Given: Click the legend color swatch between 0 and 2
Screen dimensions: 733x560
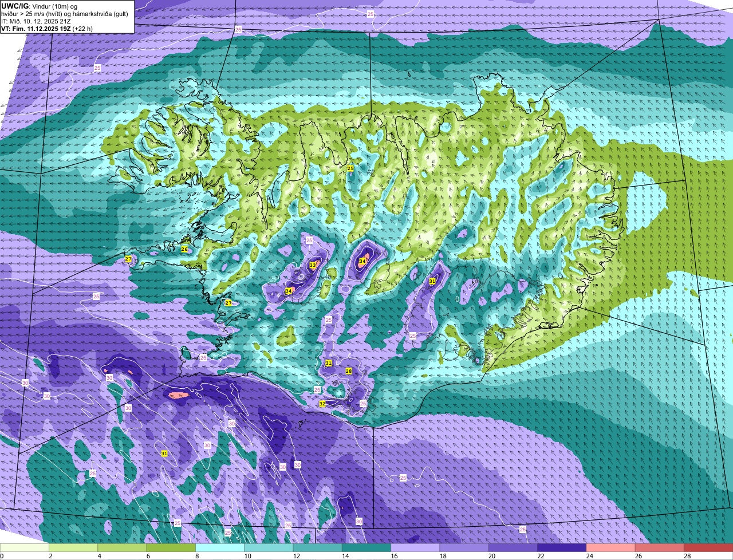Looking at the screenshot, I should pyautogui.click(x=25, y=548).
